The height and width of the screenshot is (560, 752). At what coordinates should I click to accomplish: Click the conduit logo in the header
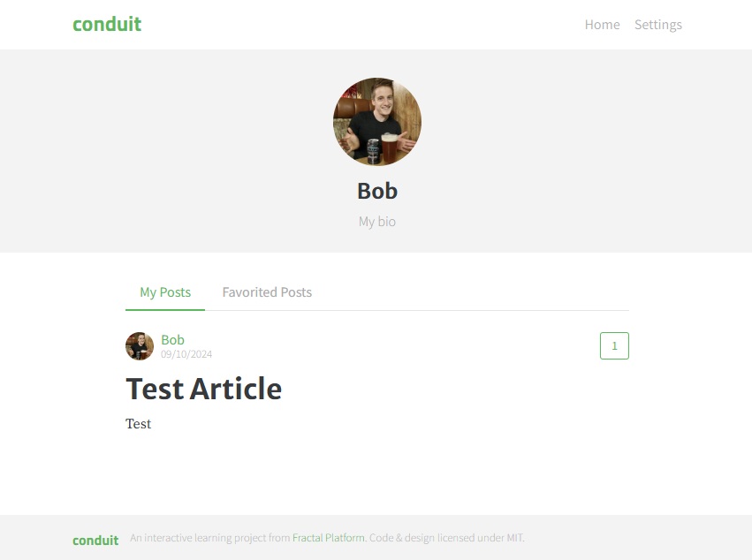106,24
